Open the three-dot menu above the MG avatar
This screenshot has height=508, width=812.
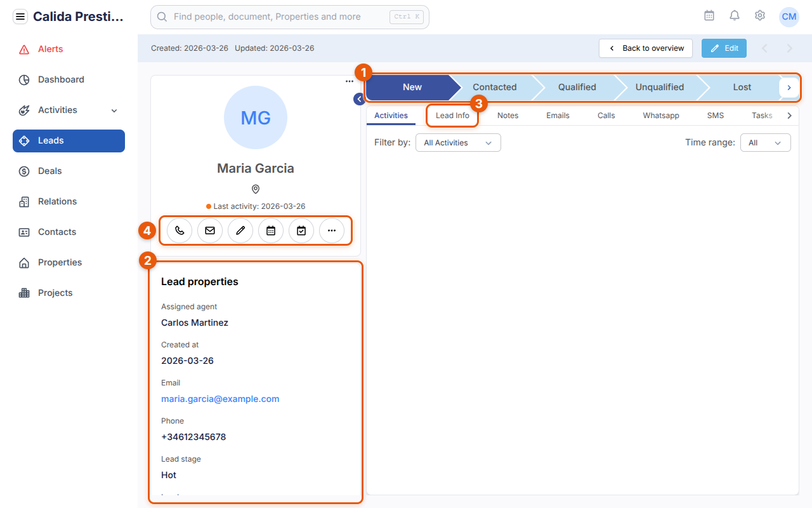point(350,81)
